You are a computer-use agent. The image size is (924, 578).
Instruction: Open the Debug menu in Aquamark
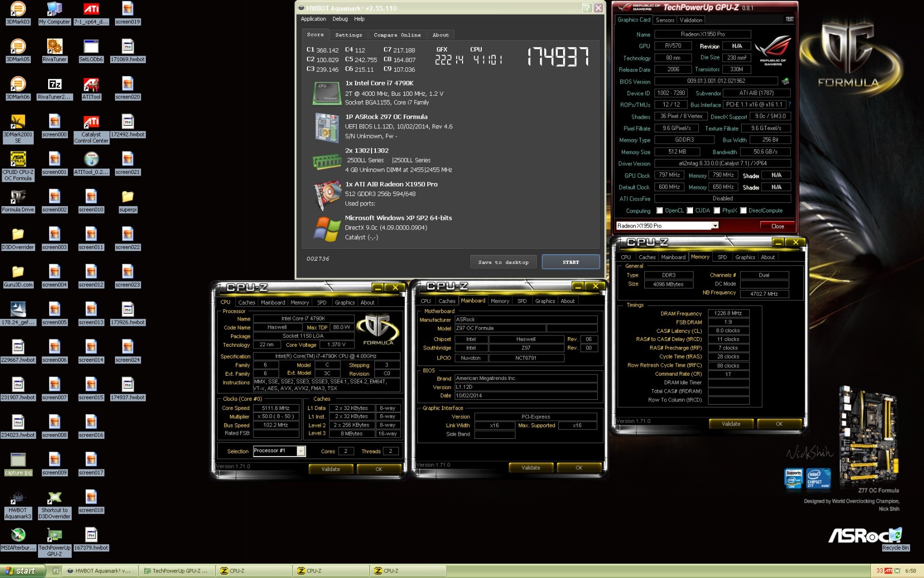(x=340, y=19)
